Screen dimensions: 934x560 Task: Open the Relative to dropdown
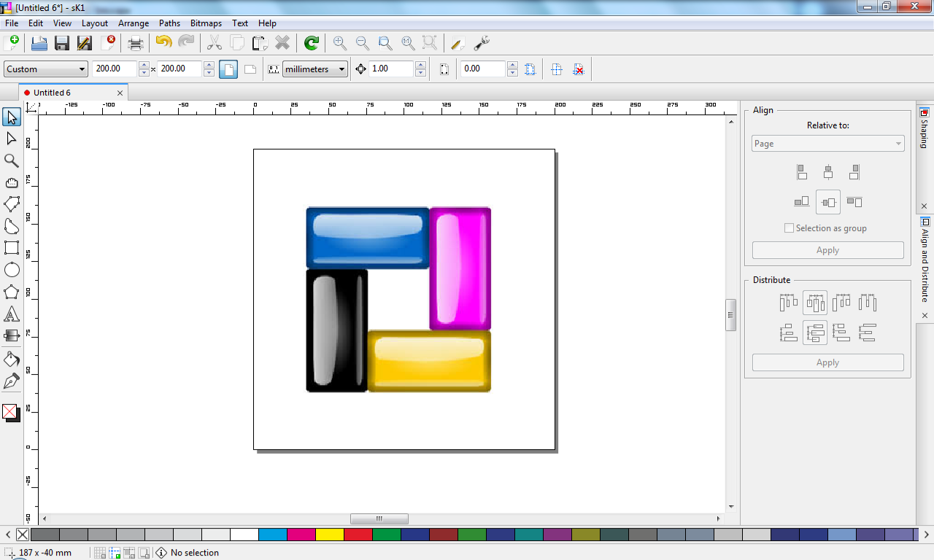click(827, 143)
